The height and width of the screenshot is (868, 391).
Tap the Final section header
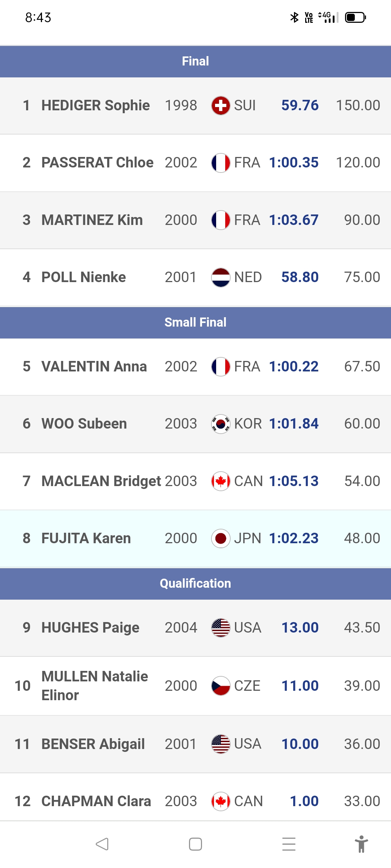coord(195,61)
